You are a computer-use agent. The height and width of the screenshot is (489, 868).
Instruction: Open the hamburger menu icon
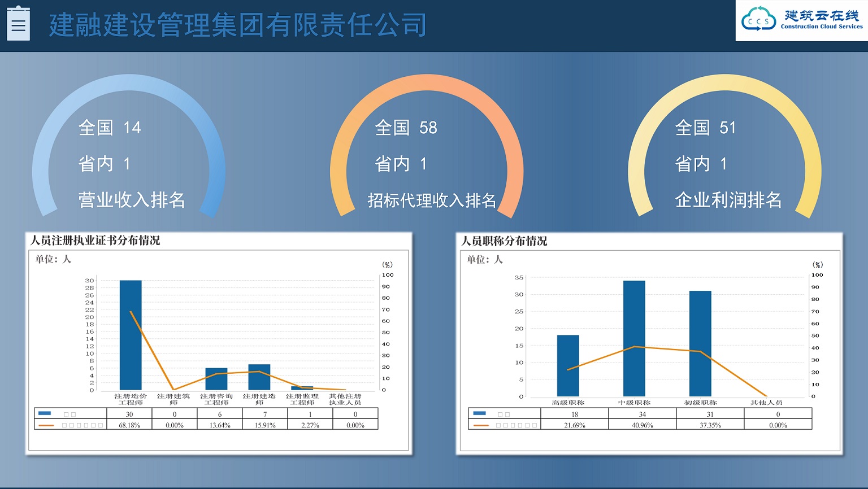[x=18, y=24]
